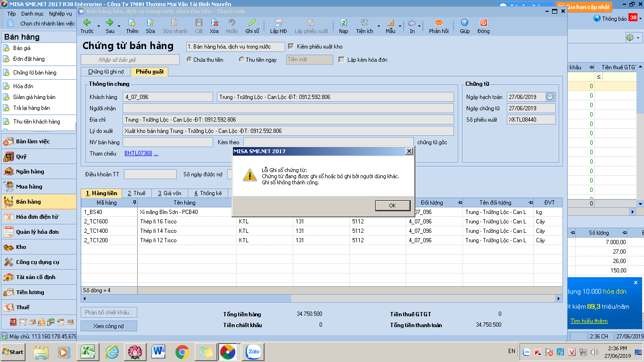Expand the Tiện ích dropdown arrow
This screenshot has width=644, height=362.
(379, 25)
